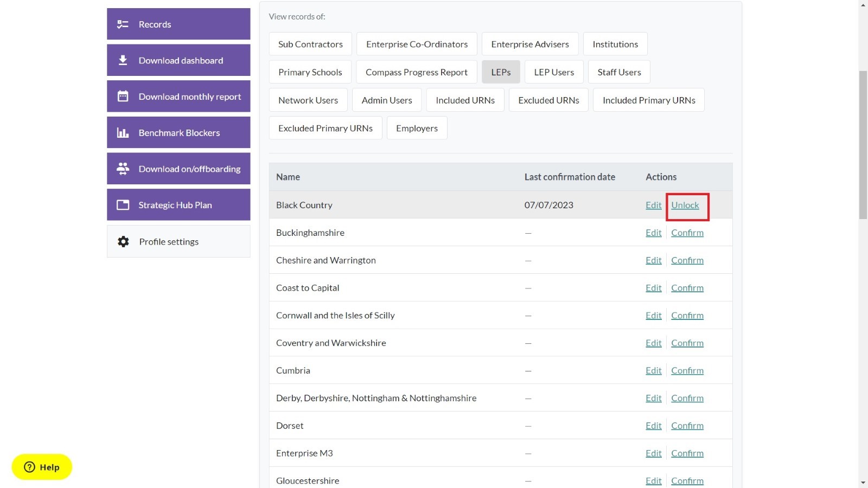868x488 pixels.
Task: Edit the Cumbria LEP entry
Action: [x=654, y=370]
